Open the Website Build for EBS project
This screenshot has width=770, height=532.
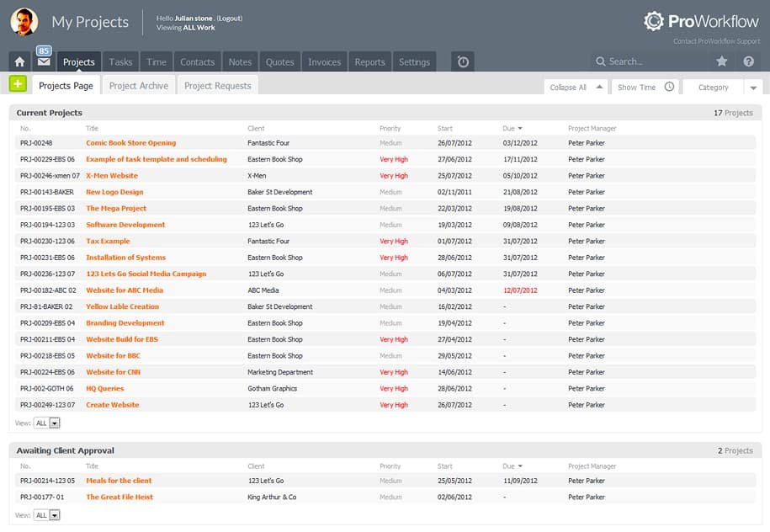pyautogui.click(x=122, y=339)
